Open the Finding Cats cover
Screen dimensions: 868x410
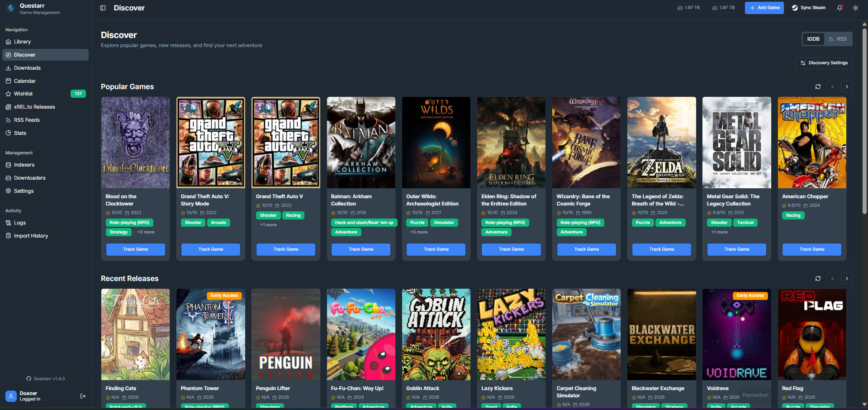tap(136, 334)
